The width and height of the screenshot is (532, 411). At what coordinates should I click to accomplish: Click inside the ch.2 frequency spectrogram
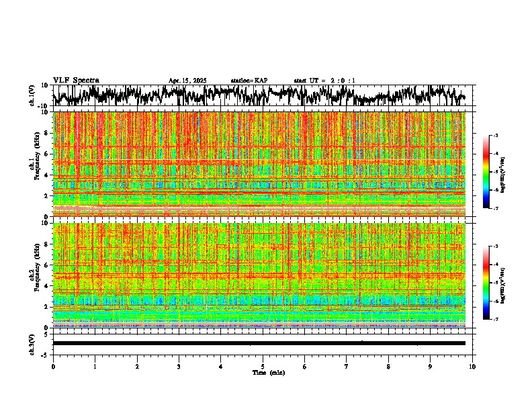coord(259,275)
